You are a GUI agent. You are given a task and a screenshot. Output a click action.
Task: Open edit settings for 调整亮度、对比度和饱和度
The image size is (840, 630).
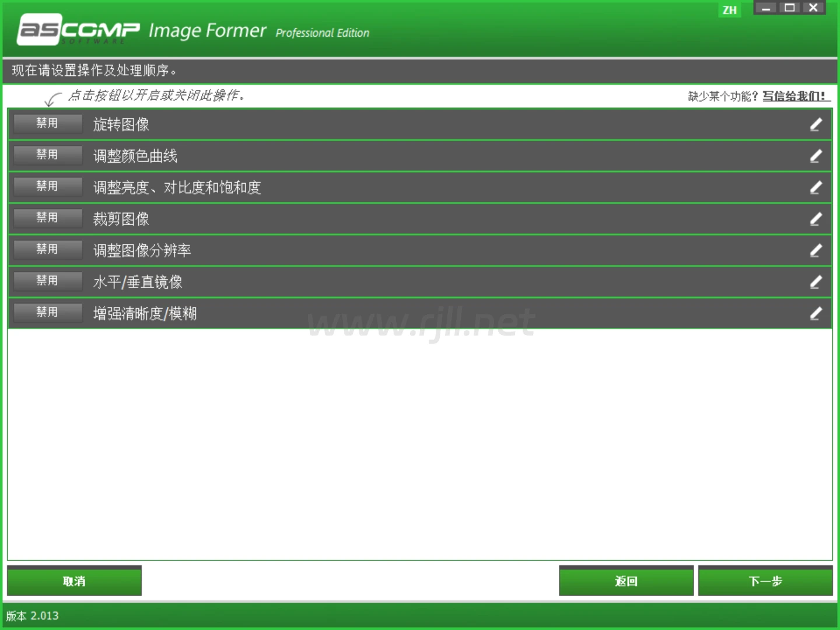pos(815,187)
